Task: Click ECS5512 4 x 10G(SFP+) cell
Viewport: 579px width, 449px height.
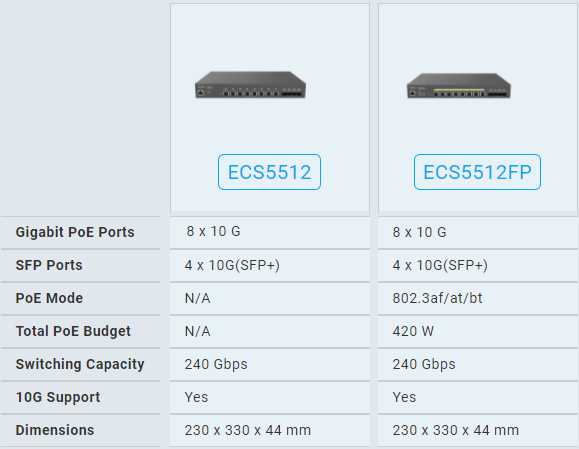Action: pyautogui.click(x=270, y=265)
